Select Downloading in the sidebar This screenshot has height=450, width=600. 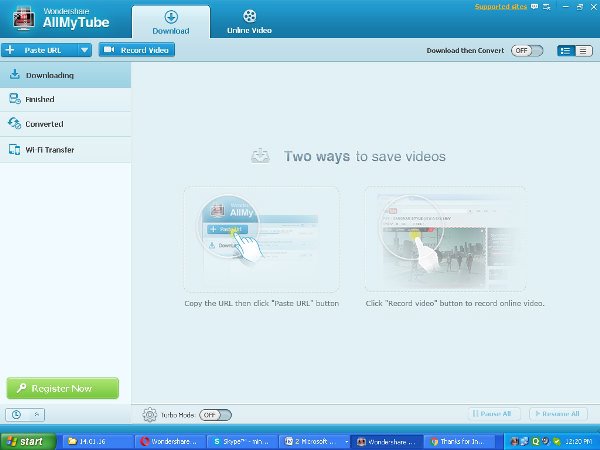click(x=65, y=75)
